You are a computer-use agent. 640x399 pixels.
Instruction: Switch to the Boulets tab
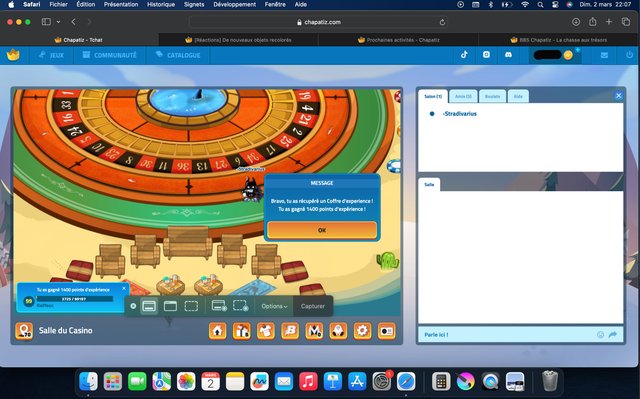point(492,96)
